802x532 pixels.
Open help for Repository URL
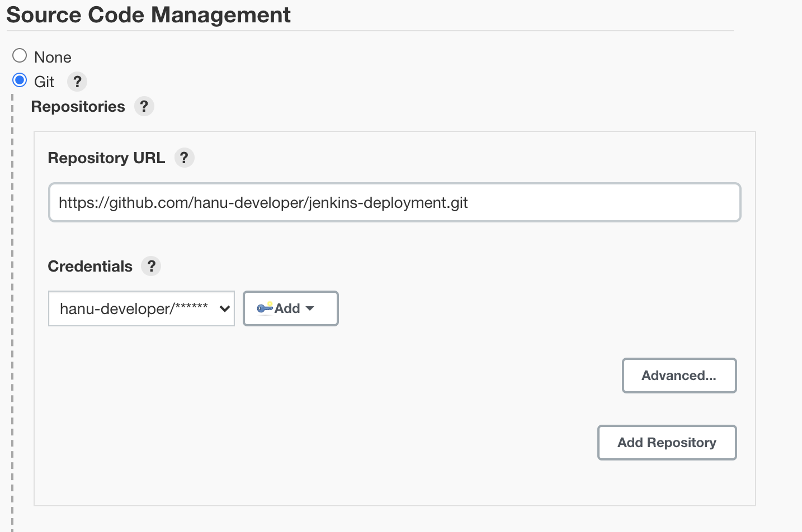(184, 158)
